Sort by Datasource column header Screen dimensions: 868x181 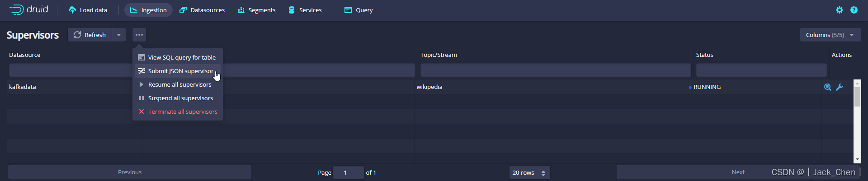click(x=25, y=55)
